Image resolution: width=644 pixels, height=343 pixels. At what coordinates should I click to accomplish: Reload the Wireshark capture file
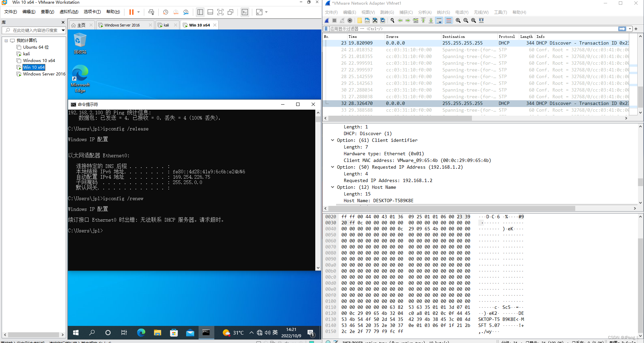(383, 20)
